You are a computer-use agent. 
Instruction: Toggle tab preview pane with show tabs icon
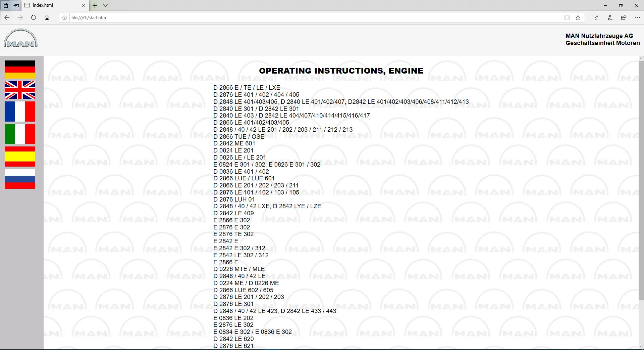click(5, 5)
